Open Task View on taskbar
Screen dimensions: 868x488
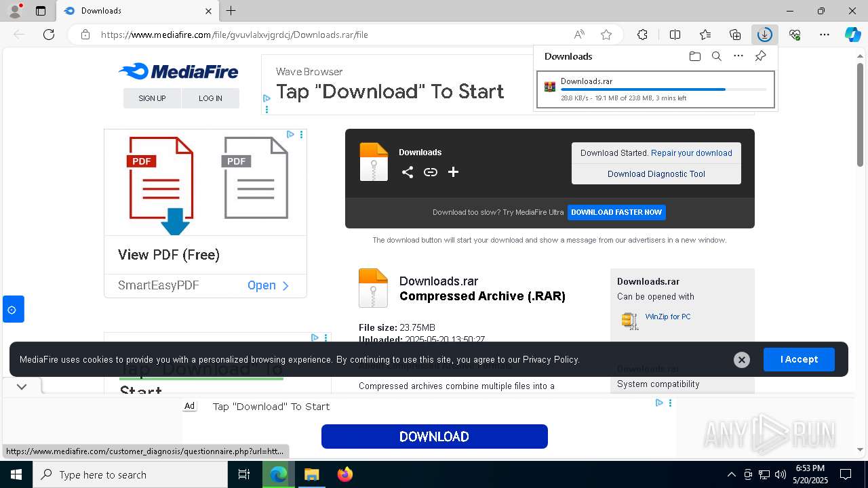pyautogui.click(x=244, y=474)
